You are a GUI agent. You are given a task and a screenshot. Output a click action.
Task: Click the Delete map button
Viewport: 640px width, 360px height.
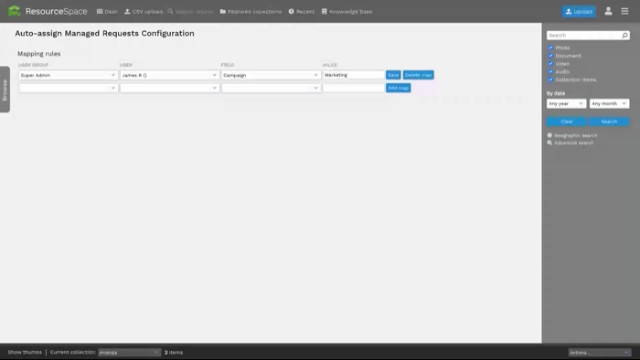pos(418,75)
